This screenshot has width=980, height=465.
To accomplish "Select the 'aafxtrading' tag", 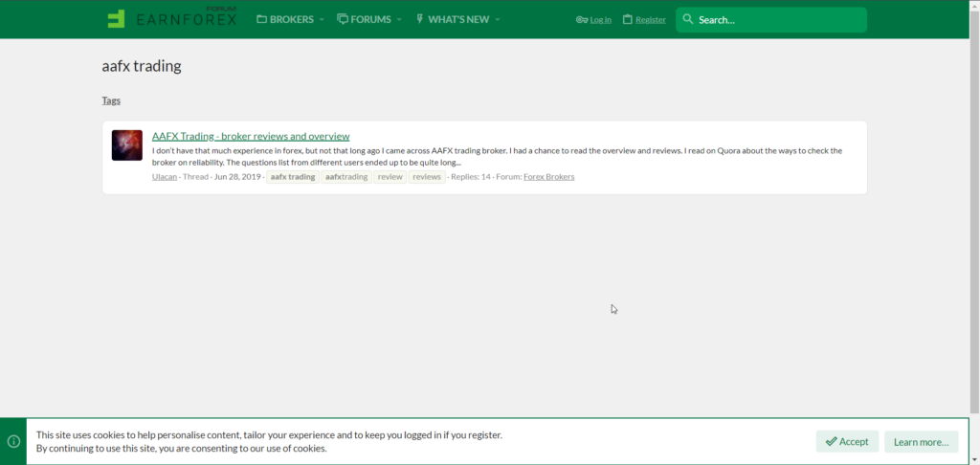I will [346, 177].
